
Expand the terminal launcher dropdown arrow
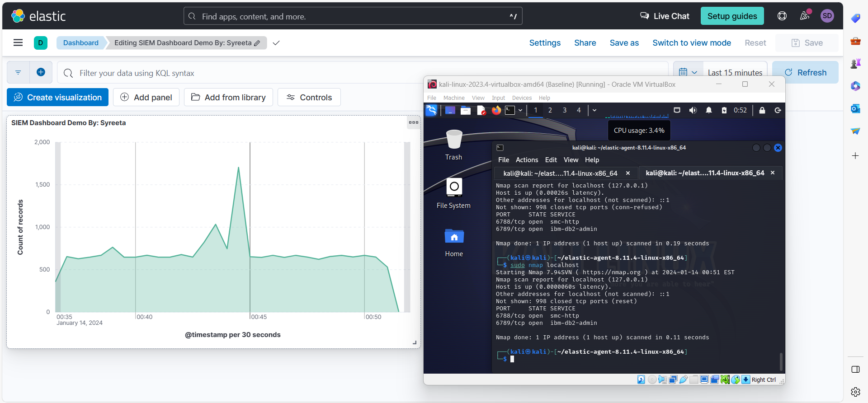pyautogui.click(x=520, y=110)
